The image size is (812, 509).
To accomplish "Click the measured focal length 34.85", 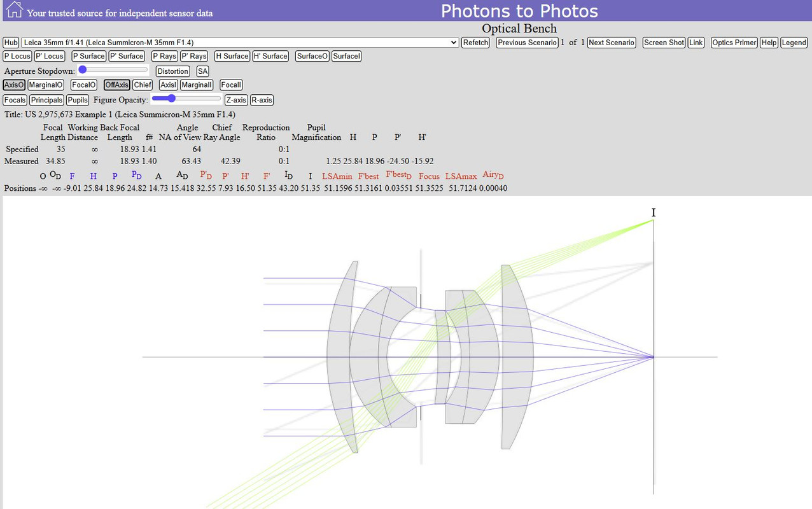I will pos(55,161).
